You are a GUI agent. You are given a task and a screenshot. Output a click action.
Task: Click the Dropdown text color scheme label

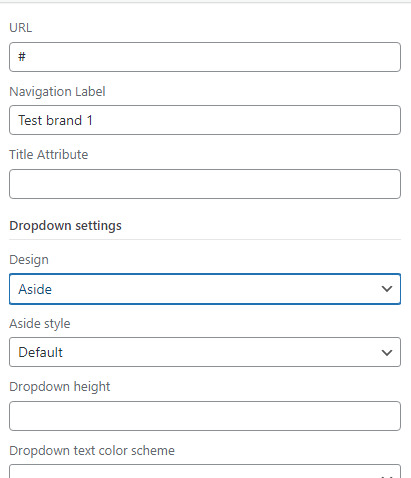pos(92,451)
